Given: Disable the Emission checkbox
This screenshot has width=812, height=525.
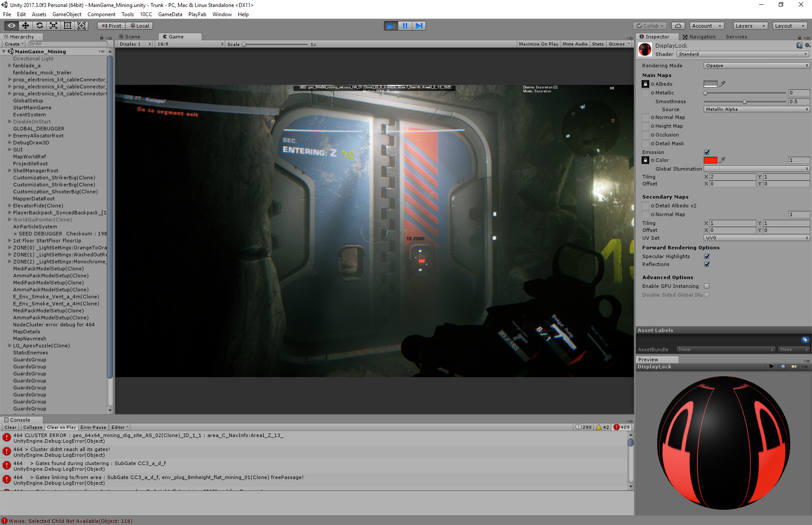Looking at the screenshot, I should 707,152.
